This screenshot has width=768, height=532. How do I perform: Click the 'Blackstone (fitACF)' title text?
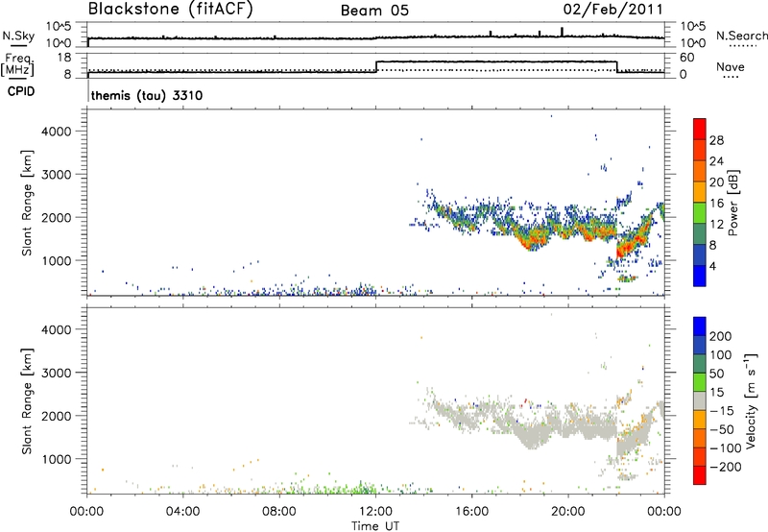pos(171,9)
